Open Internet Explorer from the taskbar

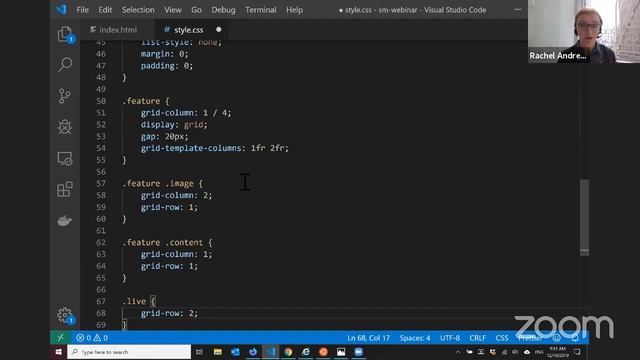pyautogui.click(x=306, y=352)
